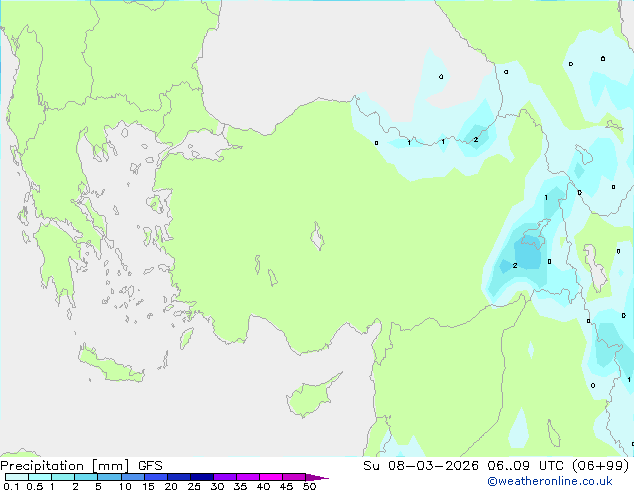The width and height of the screenshot is (634, 490).
Task: Click Lake Urmia outline in Iran
Action: pos(596,267)
